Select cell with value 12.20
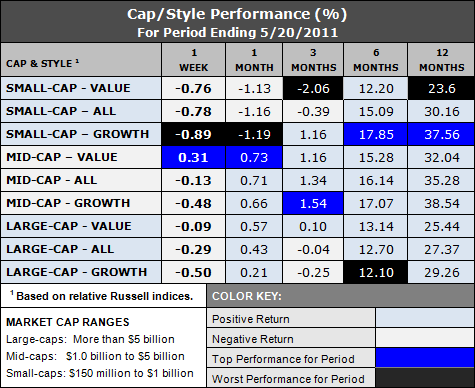 (376, 88)
